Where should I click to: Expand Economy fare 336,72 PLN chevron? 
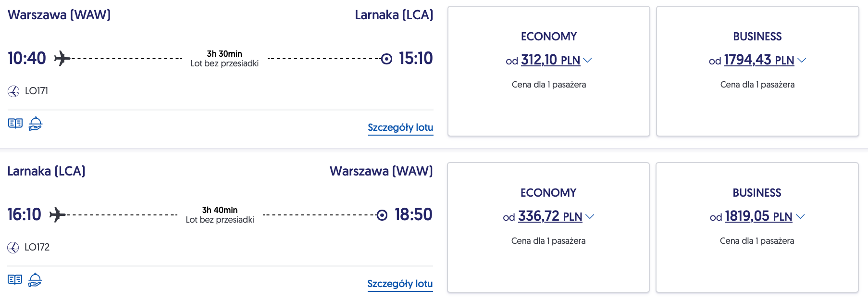coord(590,216)
